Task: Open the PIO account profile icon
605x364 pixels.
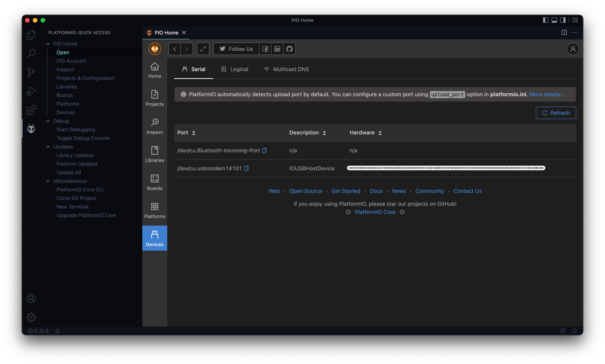Action: (x=573, y=49)
